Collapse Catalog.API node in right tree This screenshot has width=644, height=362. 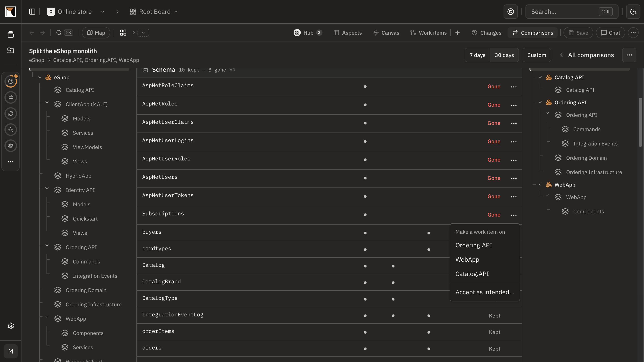pos(540,78)
